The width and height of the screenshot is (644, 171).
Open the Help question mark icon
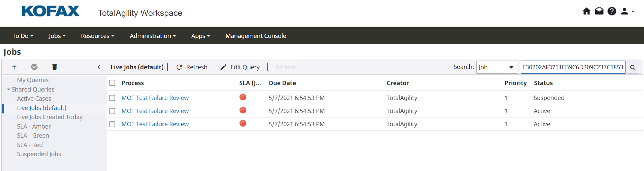coord(612,11)
